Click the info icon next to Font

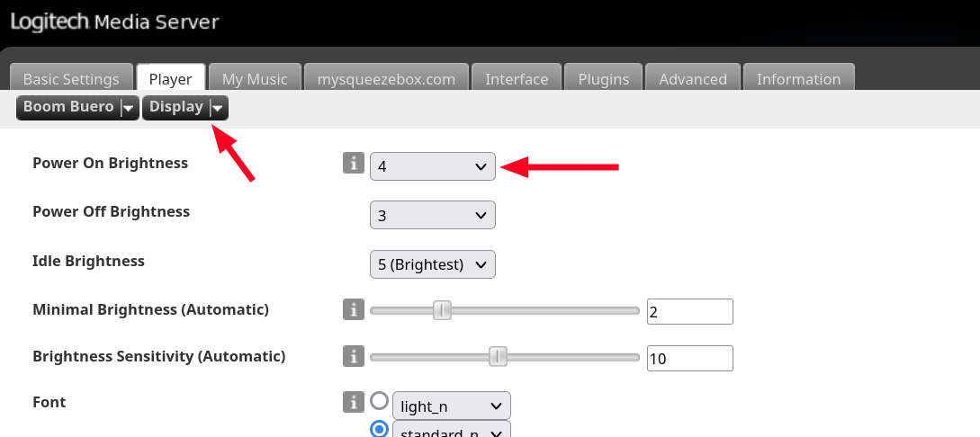pyautogui.click(x=354, y=402)
